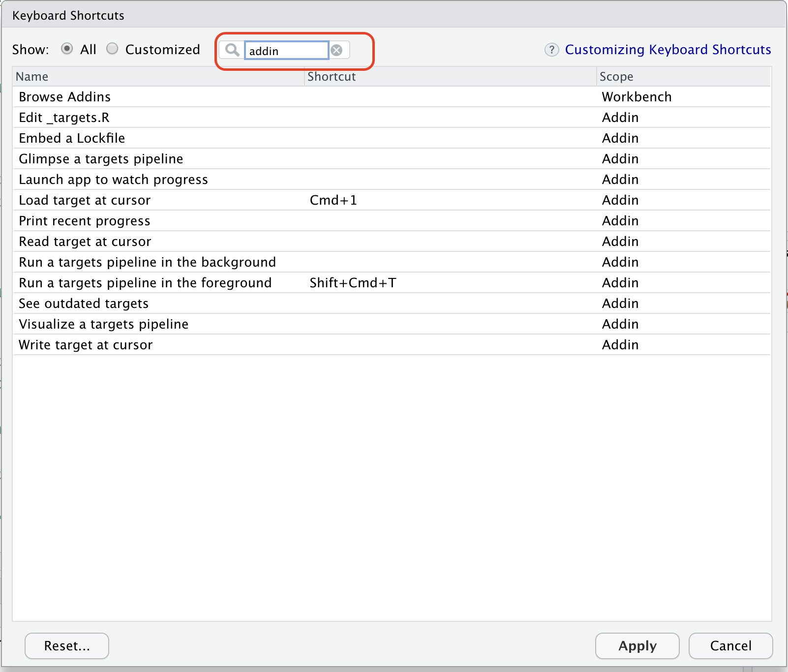Screen dimensions: 788x672
Task: Click the magnifying glass search icon
Action: click(232, 50)
